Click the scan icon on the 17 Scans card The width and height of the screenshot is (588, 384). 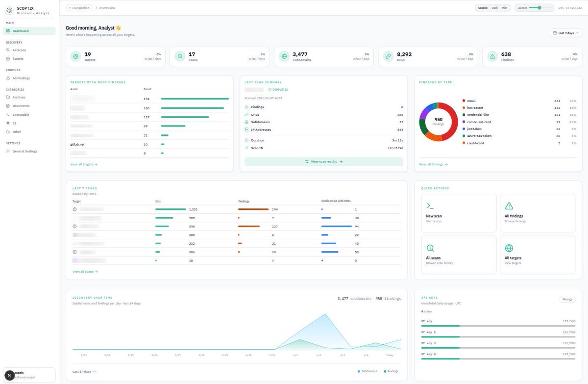180,56
